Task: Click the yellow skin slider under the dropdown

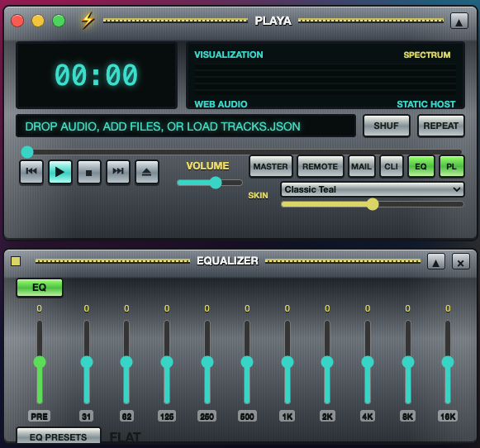Action: [373, 204]
